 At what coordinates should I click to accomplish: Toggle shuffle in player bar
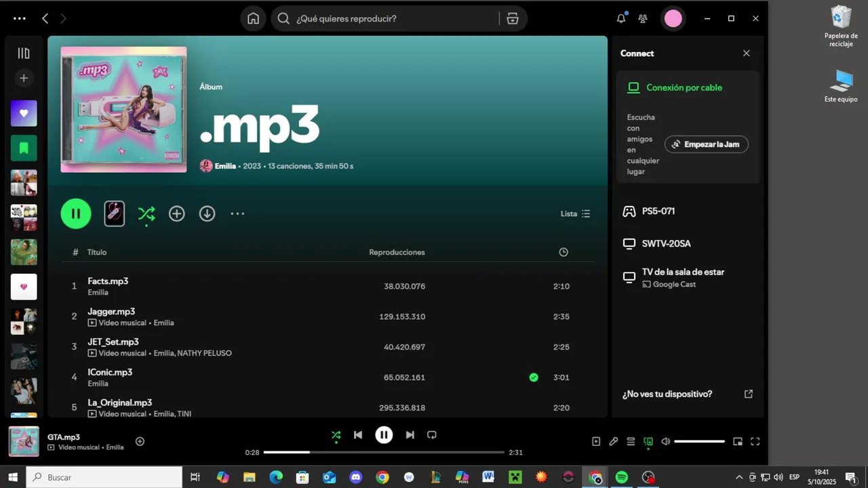(336, 435)
